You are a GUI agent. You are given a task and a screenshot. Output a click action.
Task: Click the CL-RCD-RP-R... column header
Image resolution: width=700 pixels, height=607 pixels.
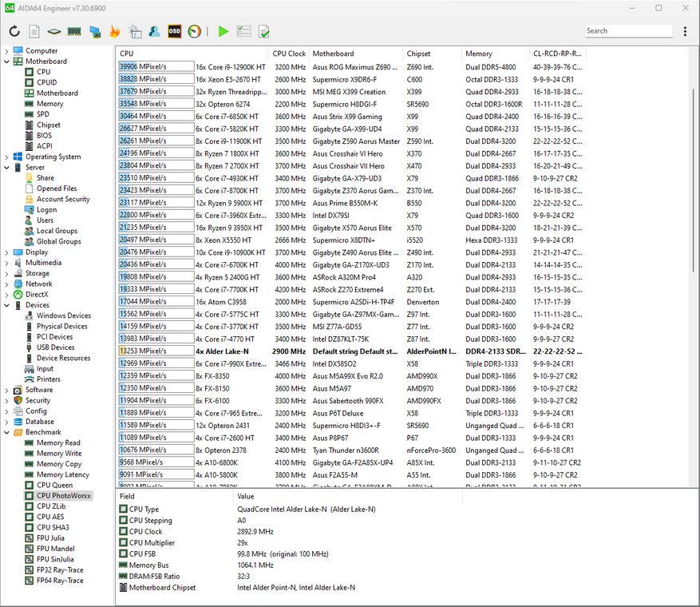pyautogui.click(x=558, y=54)
